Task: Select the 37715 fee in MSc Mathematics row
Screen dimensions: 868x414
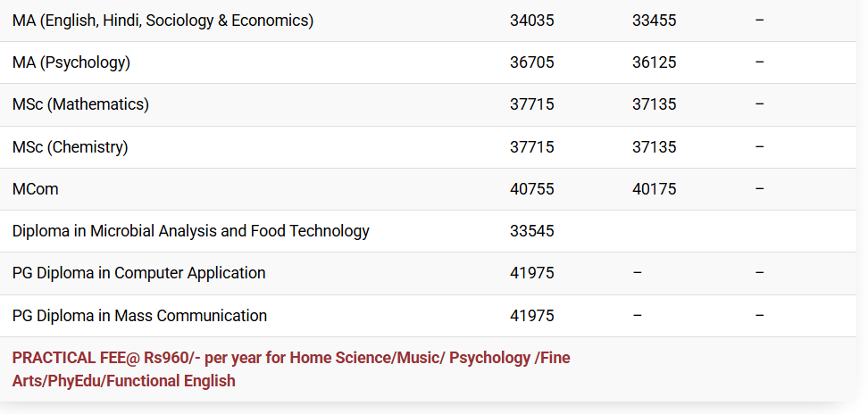Action: (532, 104)
